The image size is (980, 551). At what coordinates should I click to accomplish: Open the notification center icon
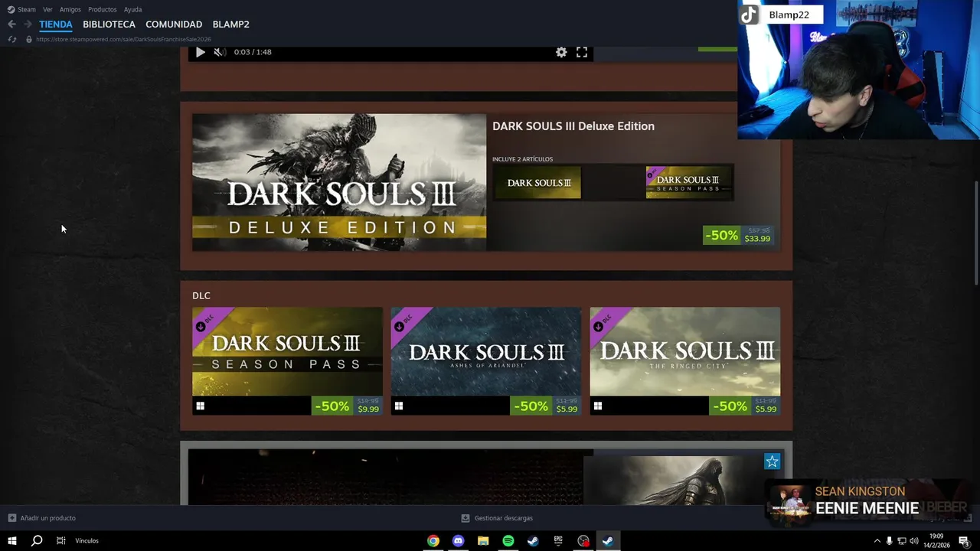pos(964,541)
